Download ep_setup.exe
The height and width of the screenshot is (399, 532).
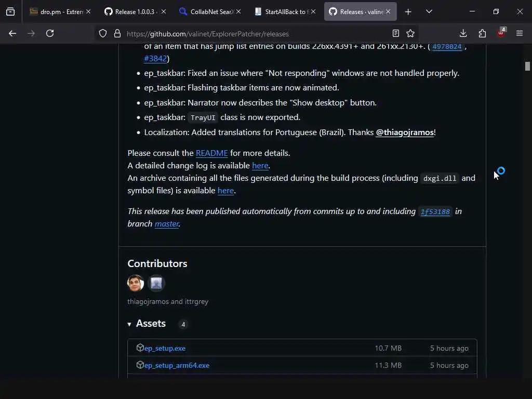coord(165,348)
